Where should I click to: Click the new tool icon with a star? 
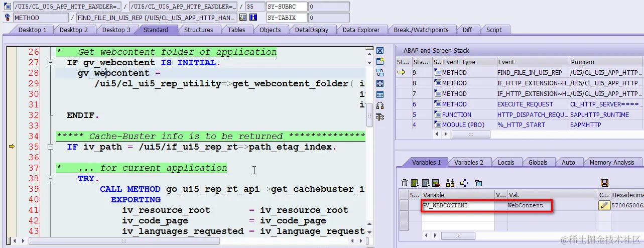click(x=380, y=61)
